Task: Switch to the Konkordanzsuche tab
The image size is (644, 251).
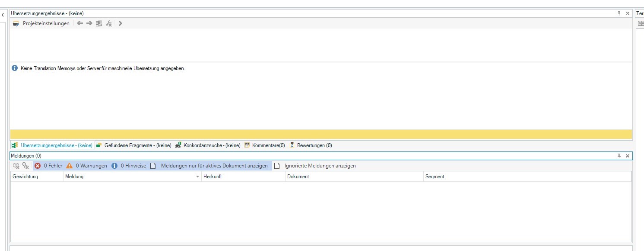Action: [x=208, y=145]
